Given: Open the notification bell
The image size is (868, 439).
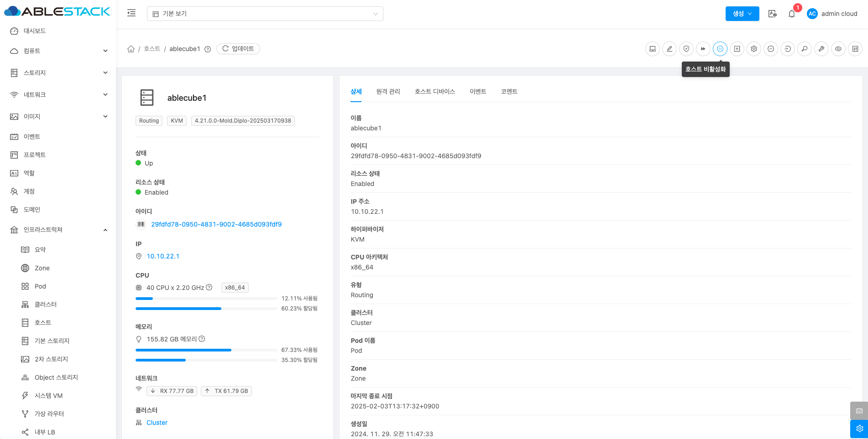Looking at the screenshot, I should (791, 14).
